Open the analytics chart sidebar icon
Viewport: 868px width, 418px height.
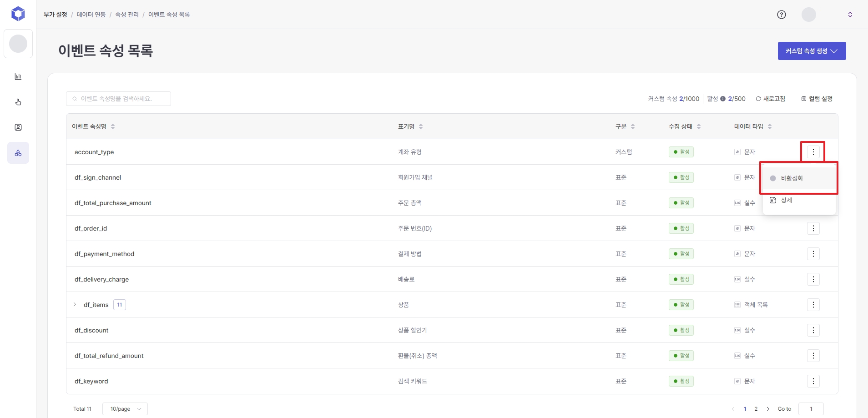point(18,76)
